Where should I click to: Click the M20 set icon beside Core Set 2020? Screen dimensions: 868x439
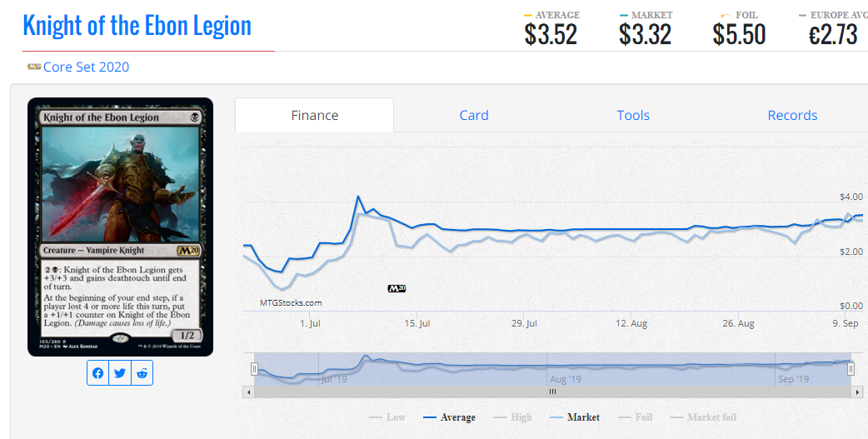point(34,67)
